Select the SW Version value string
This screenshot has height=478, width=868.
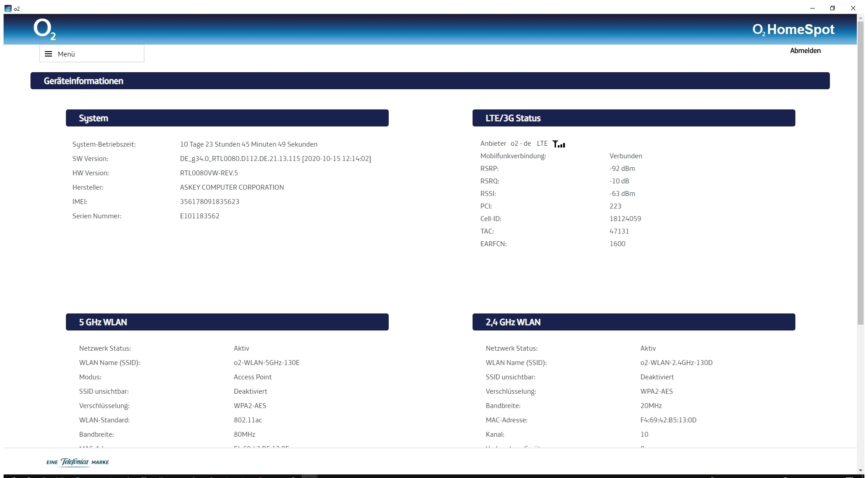276,159
